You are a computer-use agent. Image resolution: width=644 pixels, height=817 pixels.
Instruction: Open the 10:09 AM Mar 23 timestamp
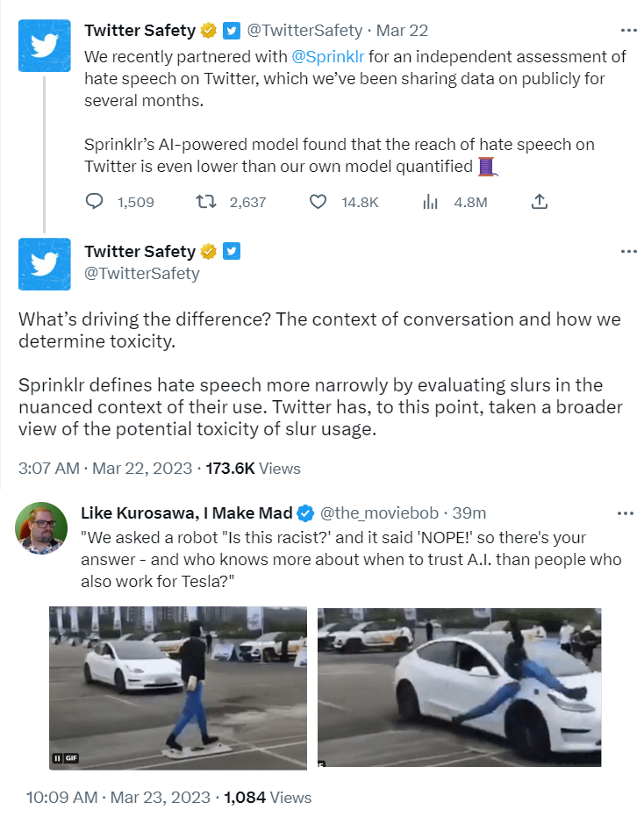coord(118,797)
